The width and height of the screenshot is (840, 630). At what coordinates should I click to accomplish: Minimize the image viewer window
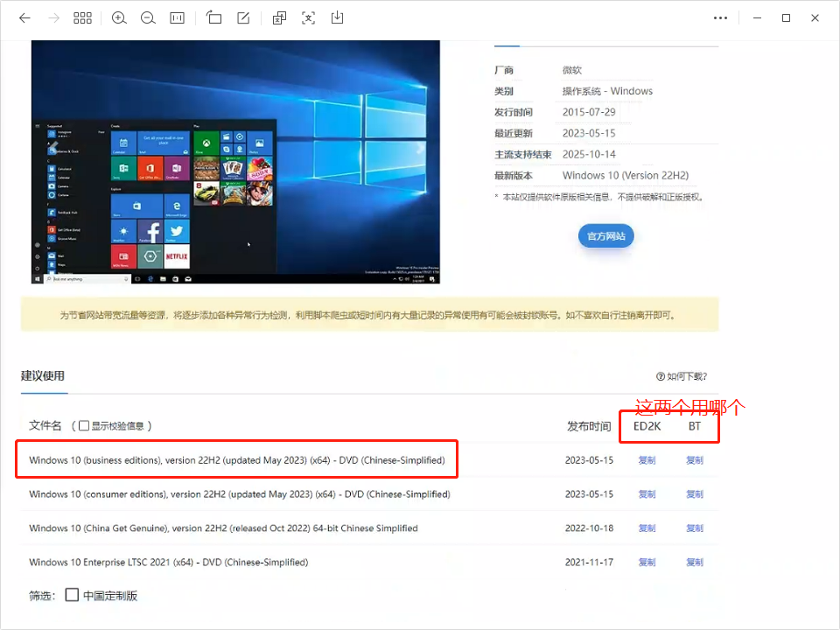[x=757, y=18]
